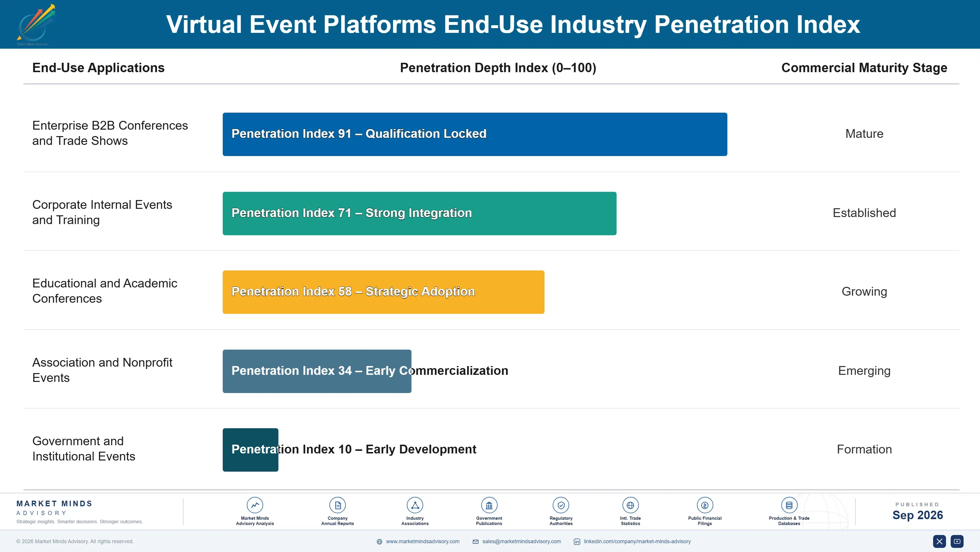
Task: Click the Commercial Maturity Stage header
Action: 864,68
